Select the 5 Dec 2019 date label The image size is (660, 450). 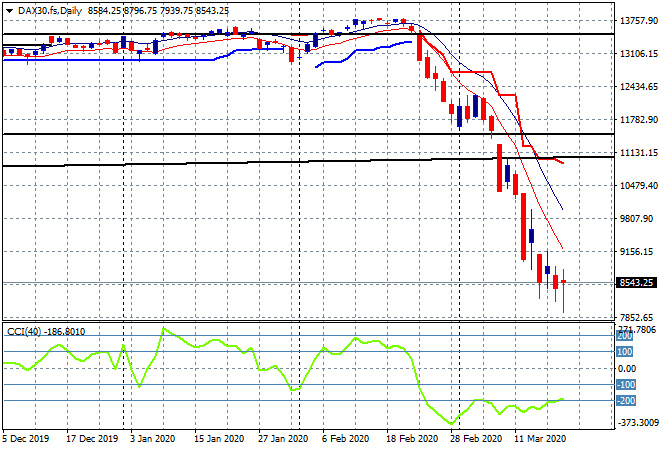point(25,439)
